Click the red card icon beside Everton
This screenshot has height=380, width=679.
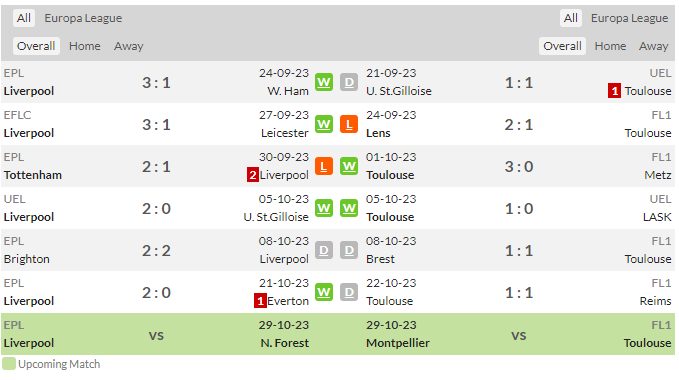pos(260,301)
